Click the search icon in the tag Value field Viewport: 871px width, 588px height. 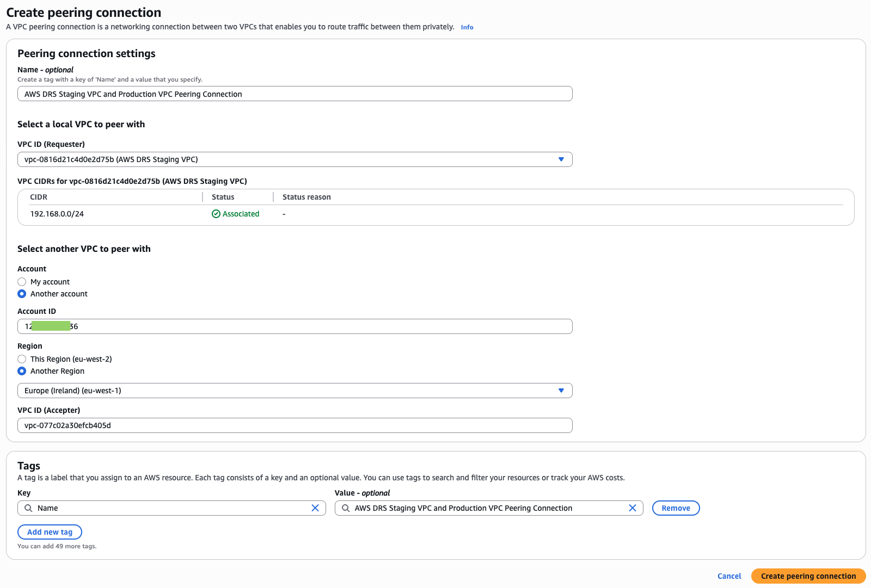click(x=344, y=508)
